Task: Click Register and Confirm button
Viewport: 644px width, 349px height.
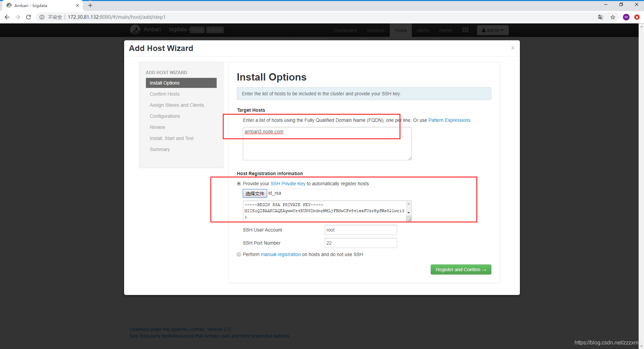Action: (x=461, y=269)
